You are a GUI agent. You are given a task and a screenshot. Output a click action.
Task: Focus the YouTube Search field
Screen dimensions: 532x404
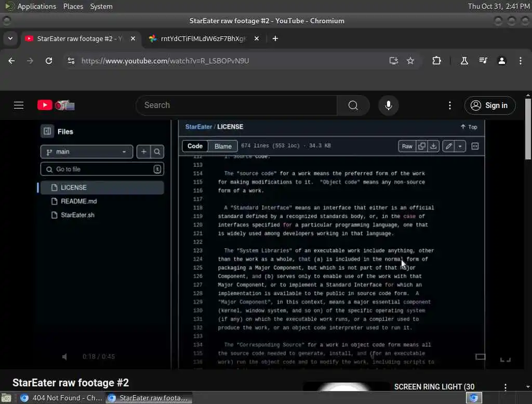[236, 105]
